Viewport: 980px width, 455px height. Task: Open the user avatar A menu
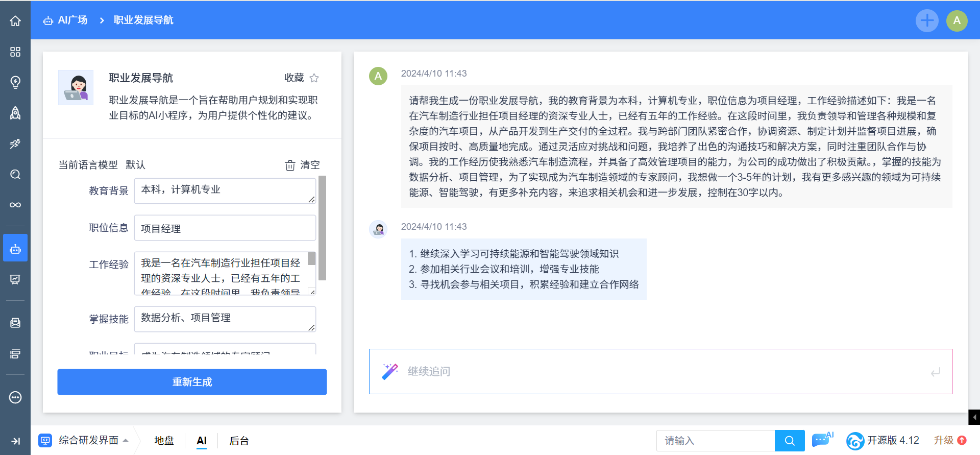point(957,21)
